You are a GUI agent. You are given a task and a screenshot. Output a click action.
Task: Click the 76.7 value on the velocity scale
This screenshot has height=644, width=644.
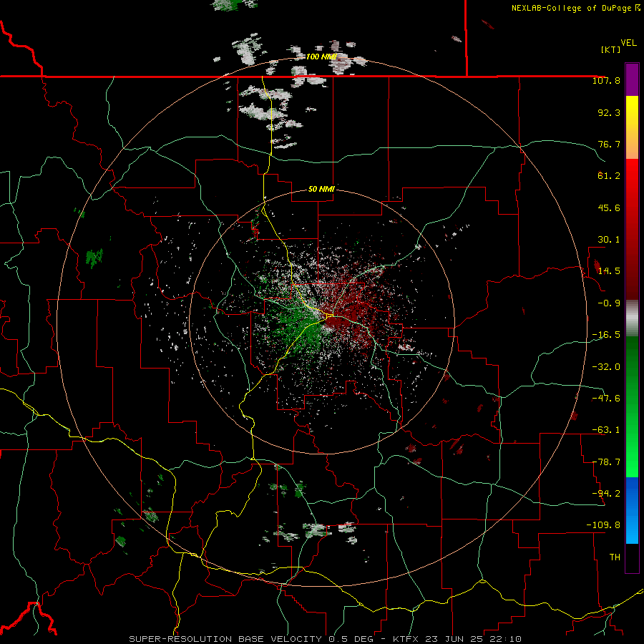click(x=609, y=144)
